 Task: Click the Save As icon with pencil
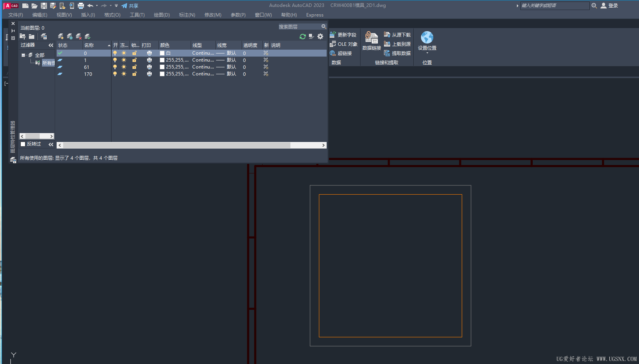pyautogui.click(x=53, y=6)
